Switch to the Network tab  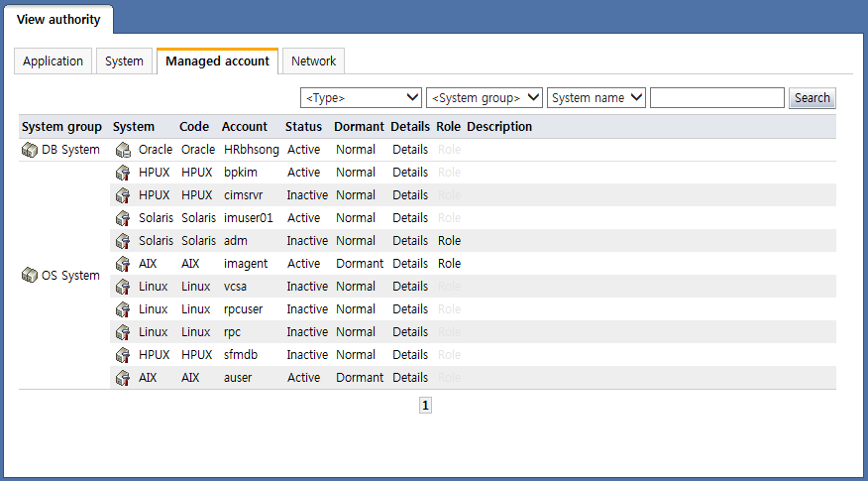point(313,61)
